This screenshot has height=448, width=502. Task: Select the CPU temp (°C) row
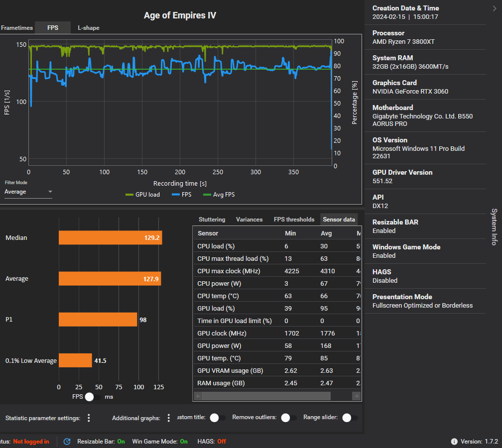point(277,296)
